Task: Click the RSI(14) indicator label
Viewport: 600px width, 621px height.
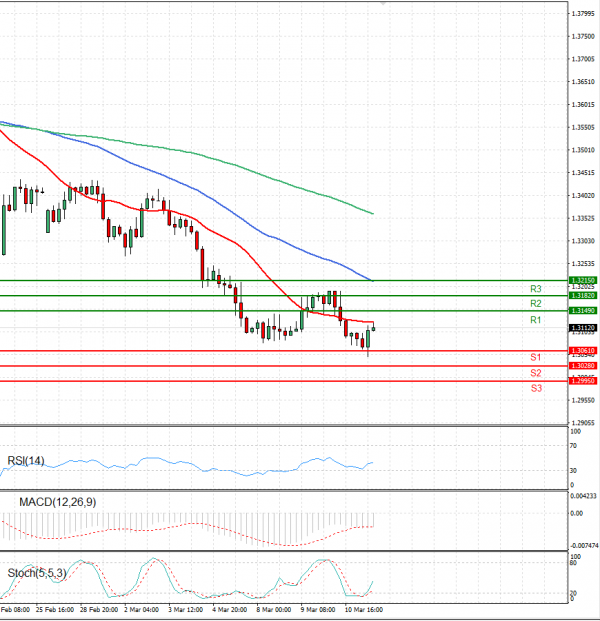Action: point(26,461)
